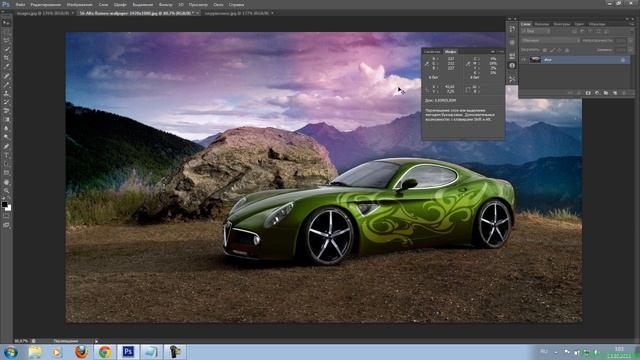
Task: Select the Brush tool
Action: point(6,84)
